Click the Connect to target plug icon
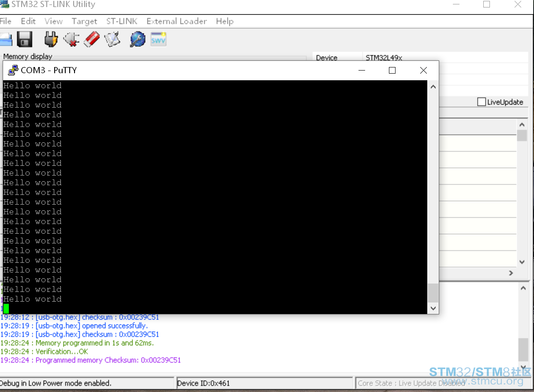This screenshot has height=392, width=534. pyautogui.click(x=51, y=40)
